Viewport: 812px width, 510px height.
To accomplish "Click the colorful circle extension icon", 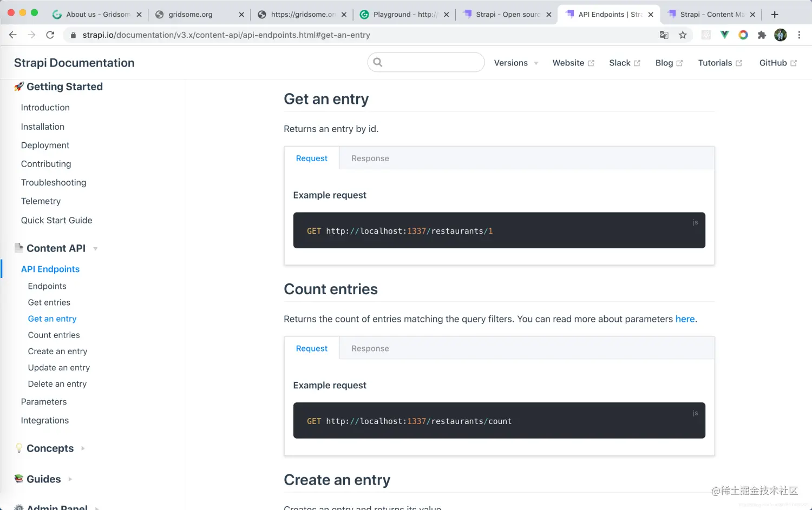I will (x=743, y=35).
